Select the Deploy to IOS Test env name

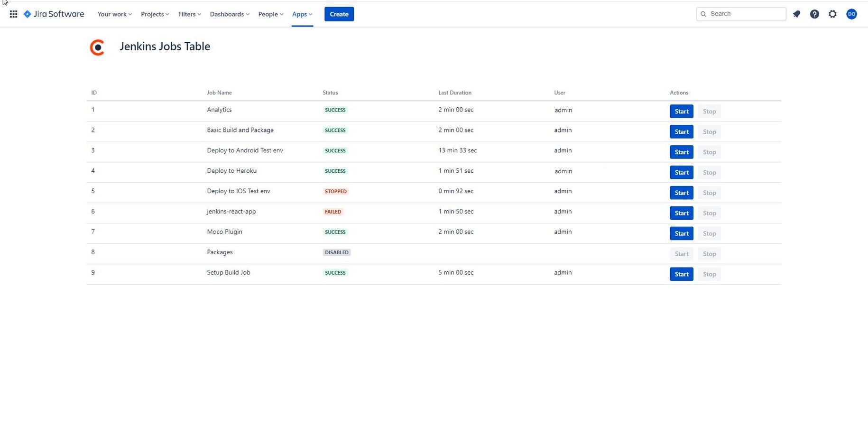[239, 192]
